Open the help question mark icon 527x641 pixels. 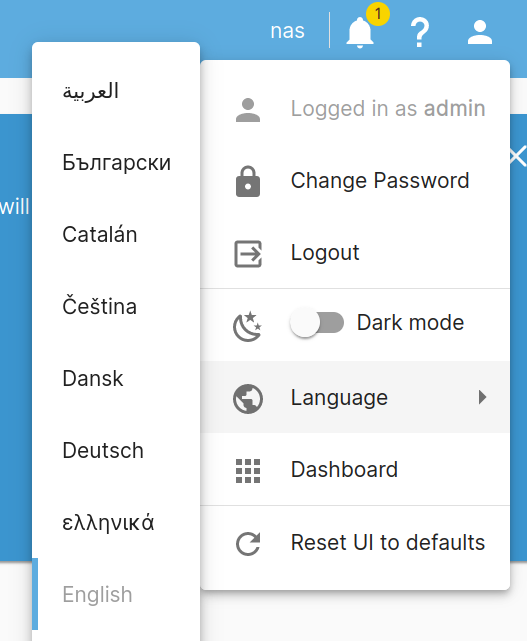(420, 32)
